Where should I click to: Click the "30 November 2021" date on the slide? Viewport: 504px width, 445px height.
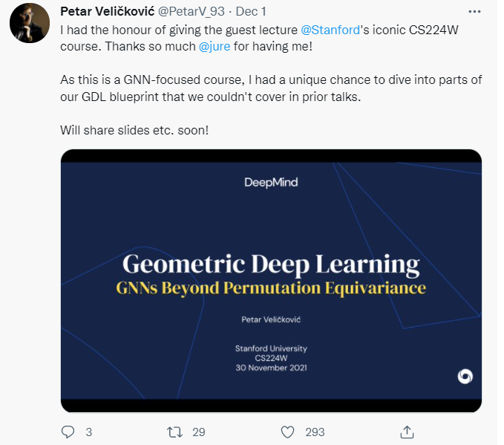point(271,367)
